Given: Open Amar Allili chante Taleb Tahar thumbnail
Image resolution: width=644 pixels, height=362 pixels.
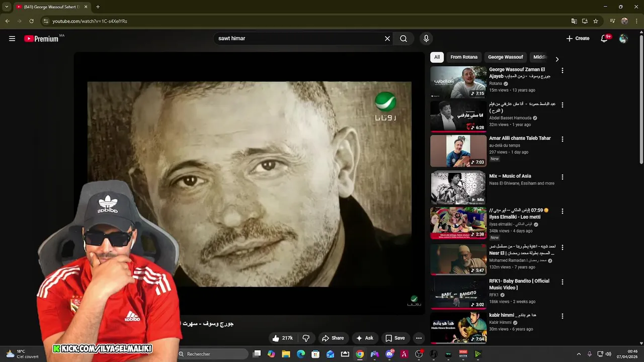Looking at the screenshot, I should point(458,150).
